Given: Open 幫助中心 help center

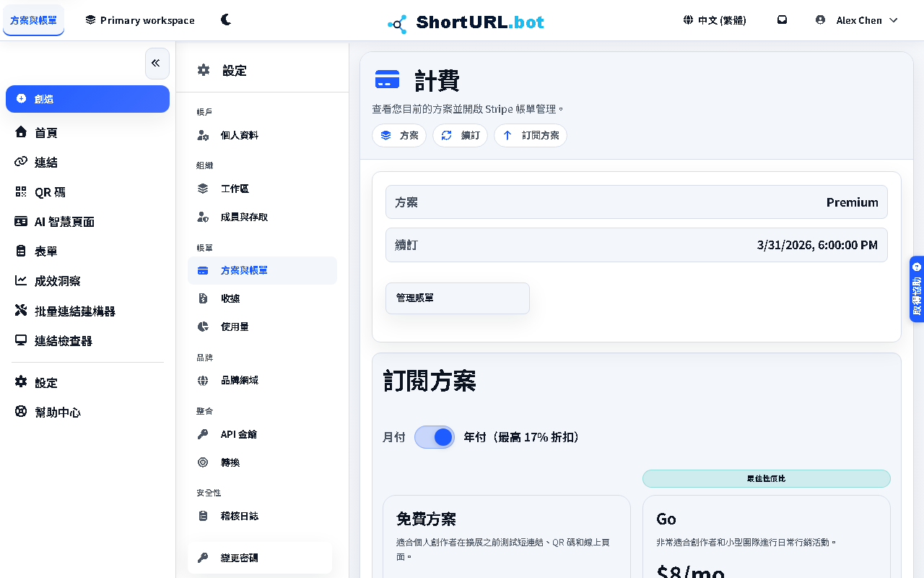Looking at the screenshot, I should click(87, 412).
